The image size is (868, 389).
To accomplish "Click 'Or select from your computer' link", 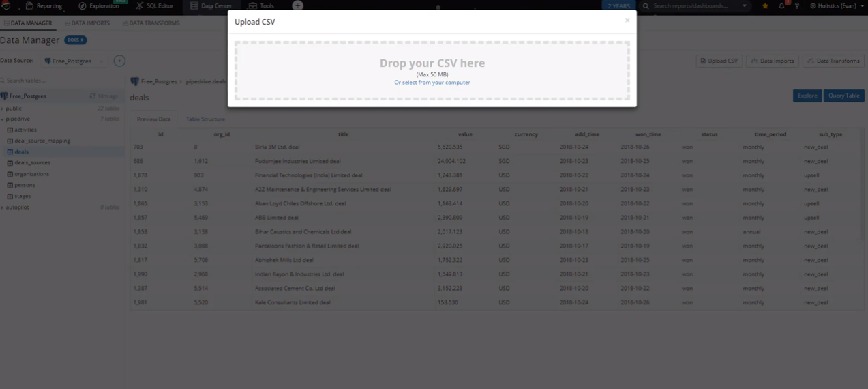I will point(432,83).
